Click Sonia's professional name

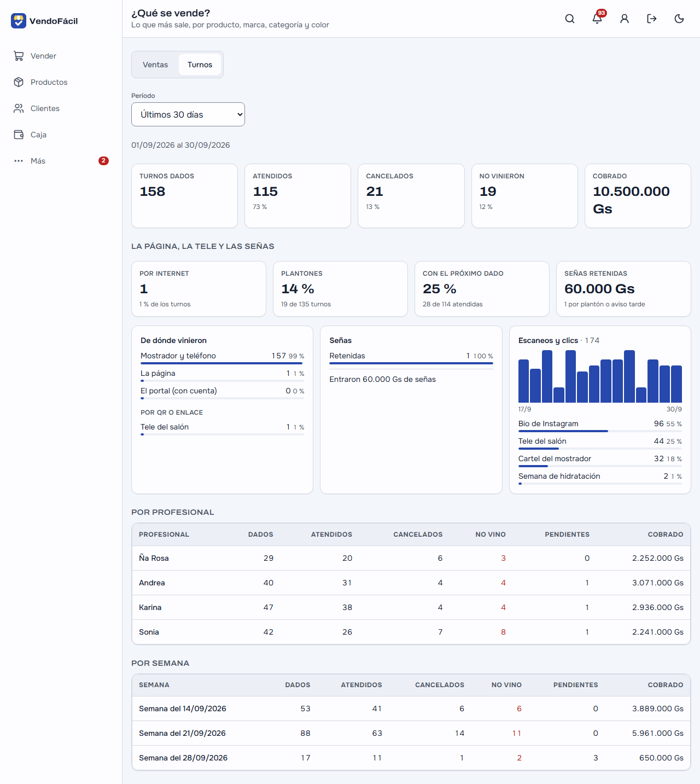coord(149,632)
